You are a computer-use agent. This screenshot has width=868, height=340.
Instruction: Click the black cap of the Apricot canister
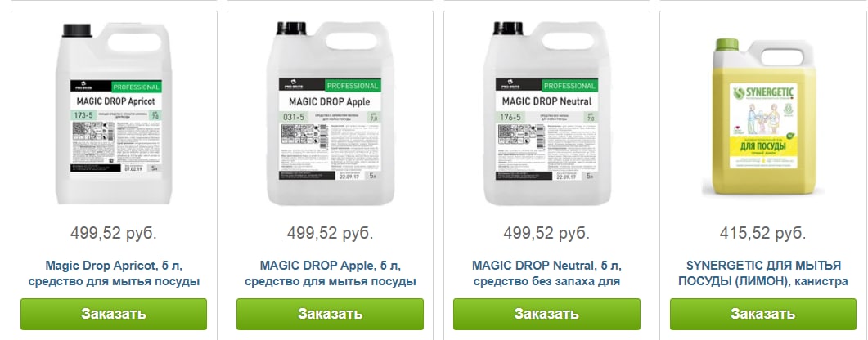pos(76,30)
